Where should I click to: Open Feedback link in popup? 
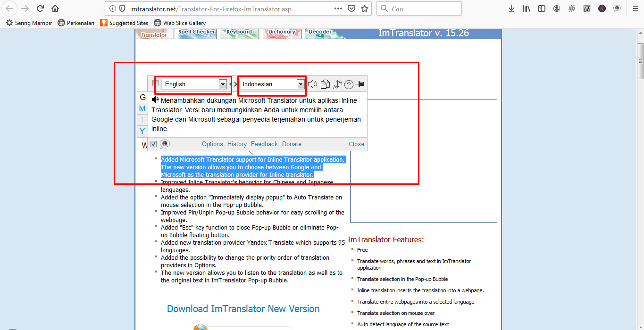pos(264,144)
